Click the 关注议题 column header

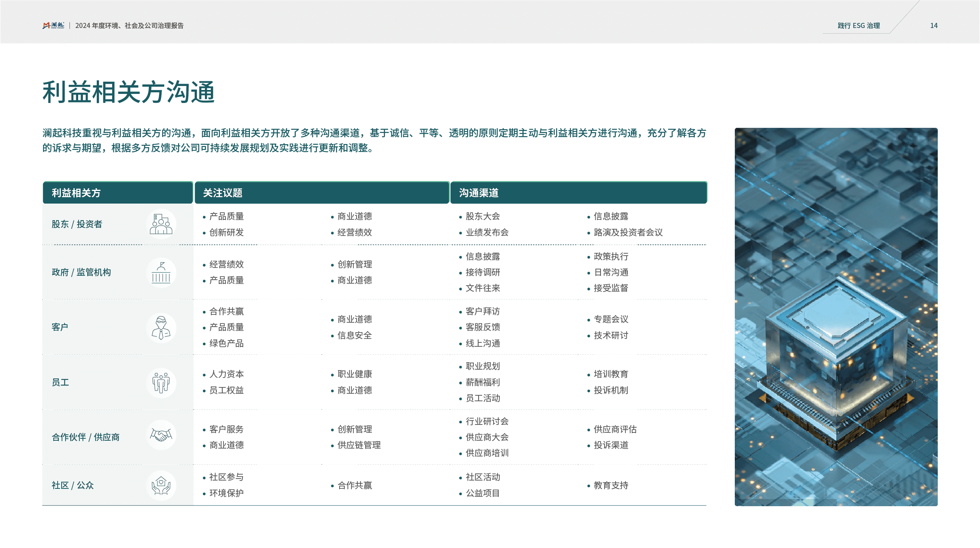point(223,193)
